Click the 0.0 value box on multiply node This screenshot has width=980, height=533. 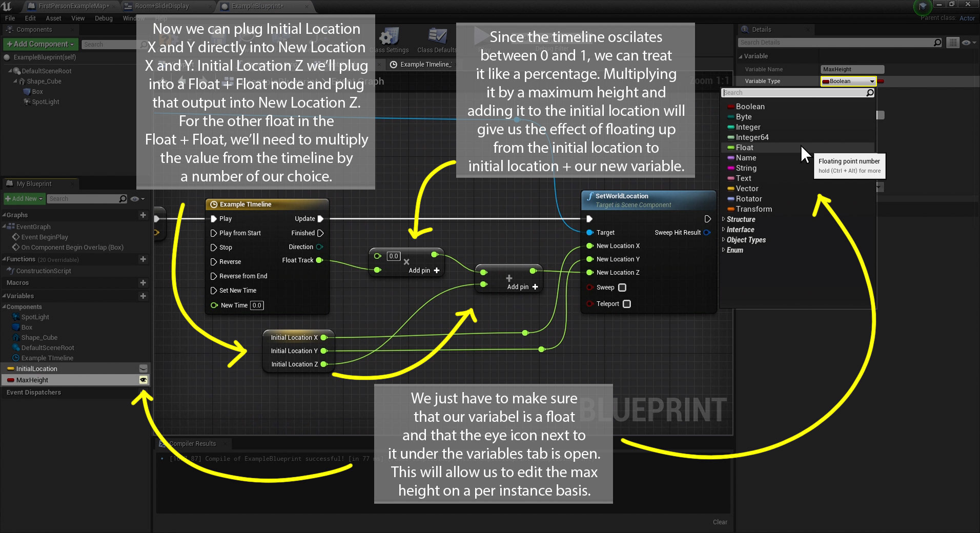394,256
